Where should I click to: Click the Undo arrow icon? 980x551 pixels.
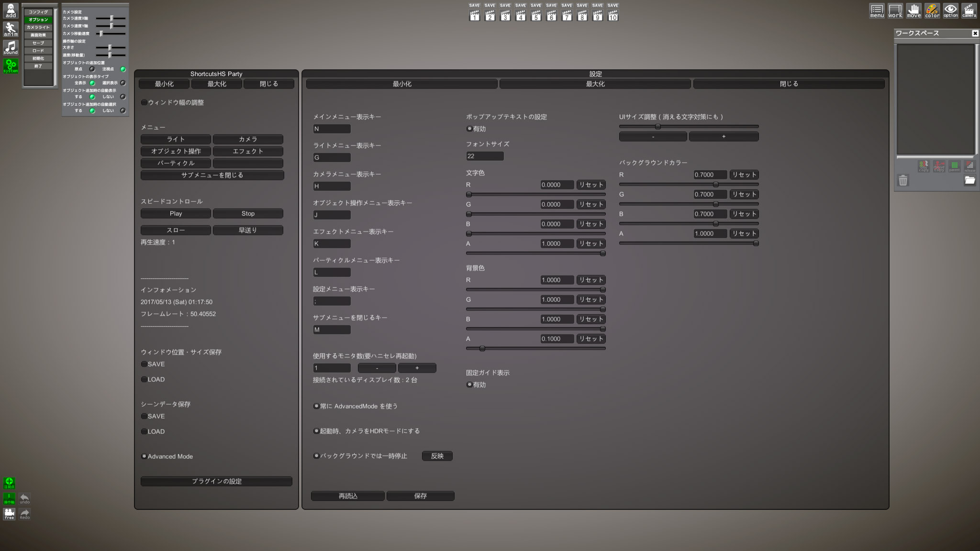[x=24, y=498]
